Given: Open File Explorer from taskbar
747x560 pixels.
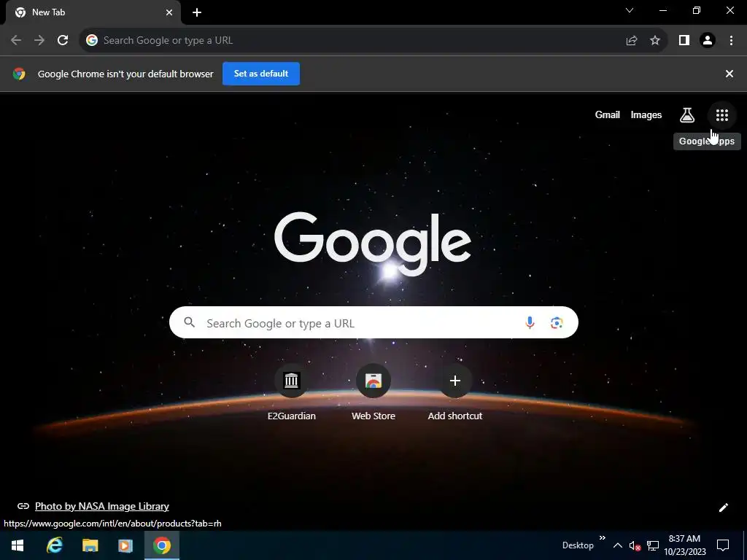Looking at the screenshot, I should 90,545.
